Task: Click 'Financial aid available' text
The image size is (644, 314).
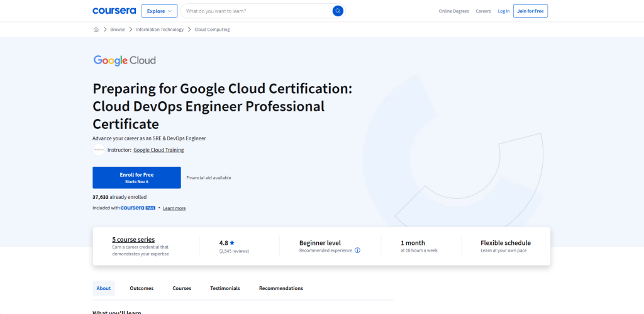Action: click(209, 178)
